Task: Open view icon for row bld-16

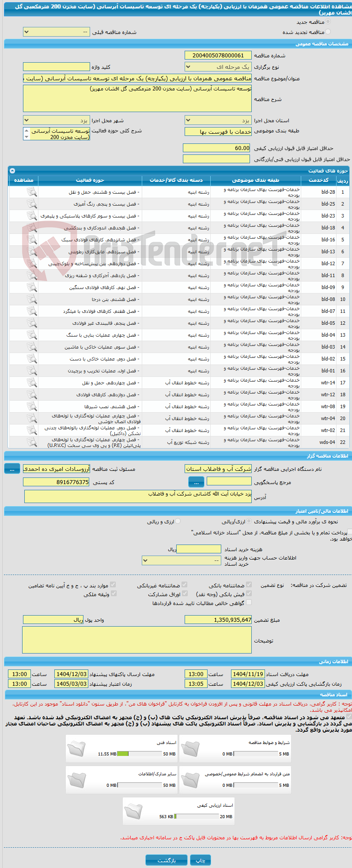Action: (32, 240)
